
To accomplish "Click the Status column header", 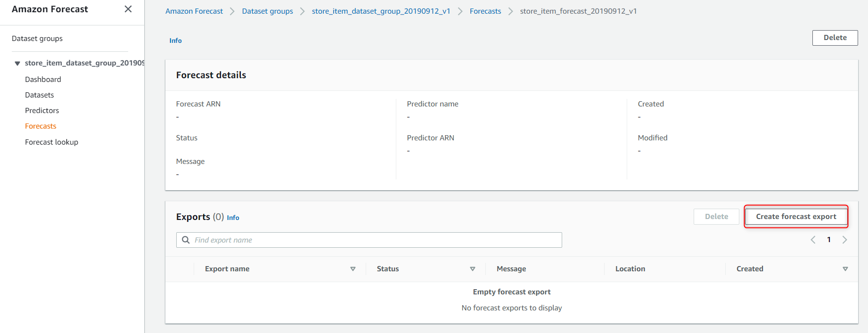I will click(388, 268).
